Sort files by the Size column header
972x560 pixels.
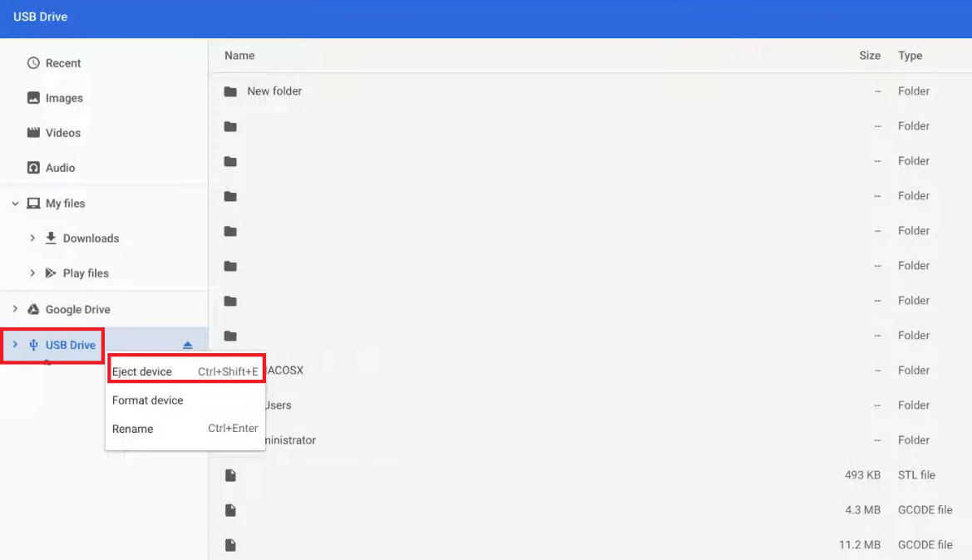coord(870,56)
